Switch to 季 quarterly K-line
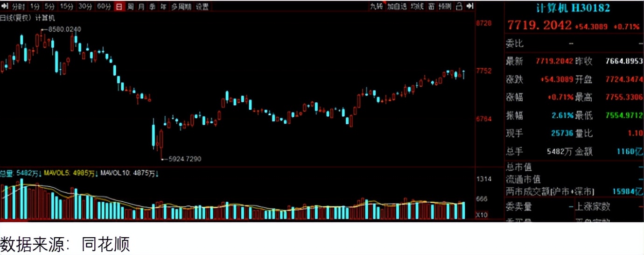The width and height of the screenshot is (644, 255). point(152,7)
